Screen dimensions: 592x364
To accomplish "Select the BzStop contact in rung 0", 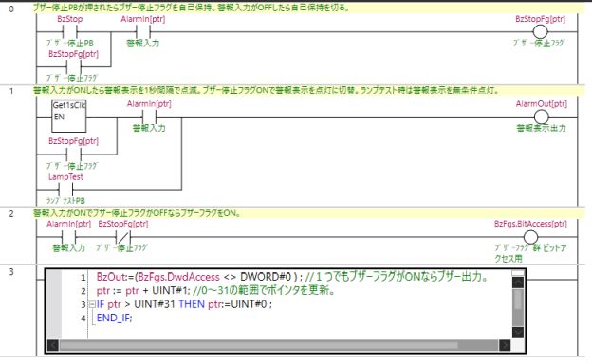I will [70, 32].
